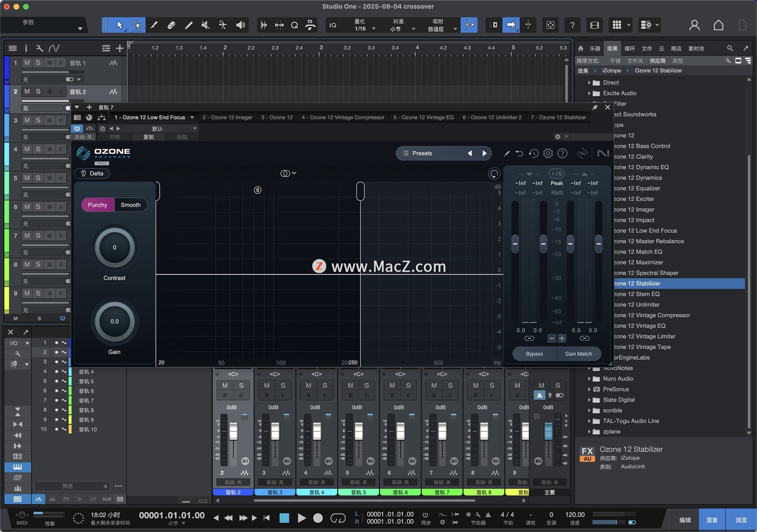Image resolution: width=757 pixels, height=532 pixels.
Task: Select the Eraser tool
Action: point(171,25)
